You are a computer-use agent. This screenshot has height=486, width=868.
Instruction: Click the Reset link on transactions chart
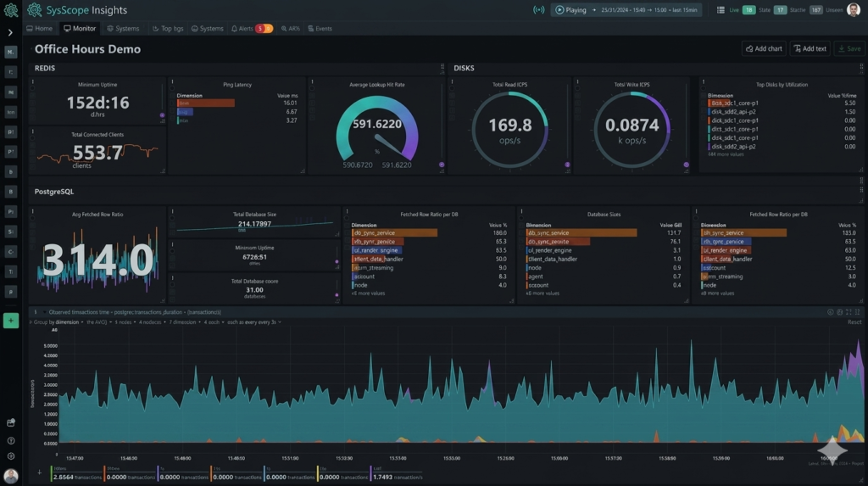[x=854, y=322]
